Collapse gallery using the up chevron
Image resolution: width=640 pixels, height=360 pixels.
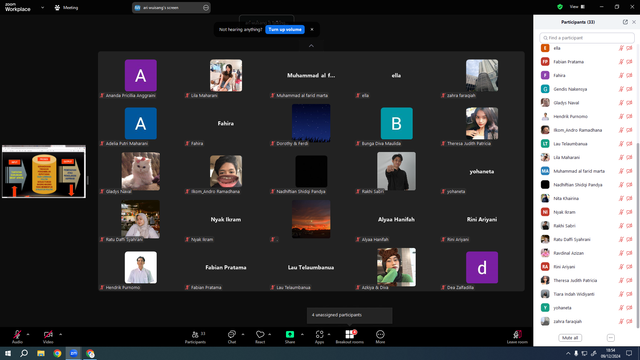coord(311,46)
